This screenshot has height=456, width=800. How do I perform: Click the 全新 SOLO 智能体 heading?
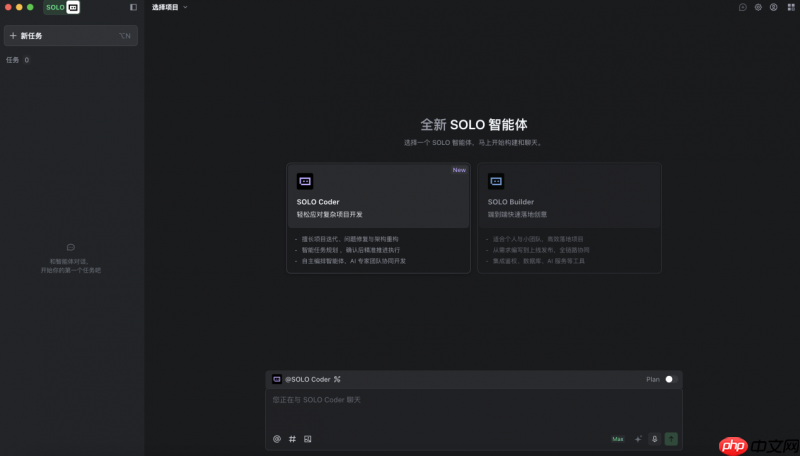(474, 124)
